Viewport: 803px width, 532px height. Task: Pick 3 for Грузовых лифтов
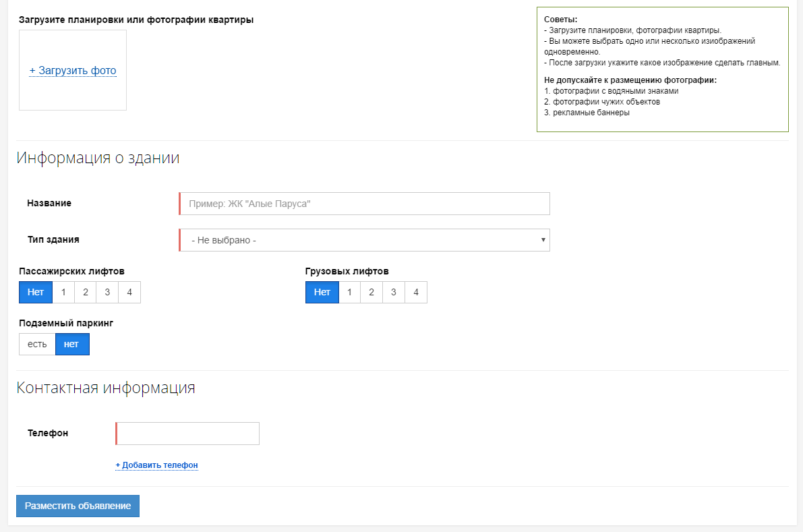(x=394, y=293)
